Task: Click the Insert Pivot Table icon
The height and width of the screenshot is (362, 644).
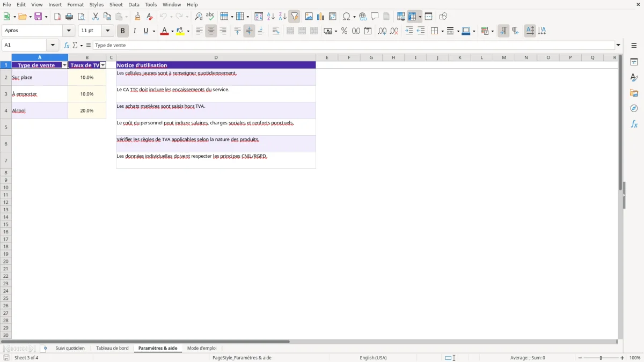Action: tap(333, 17)
